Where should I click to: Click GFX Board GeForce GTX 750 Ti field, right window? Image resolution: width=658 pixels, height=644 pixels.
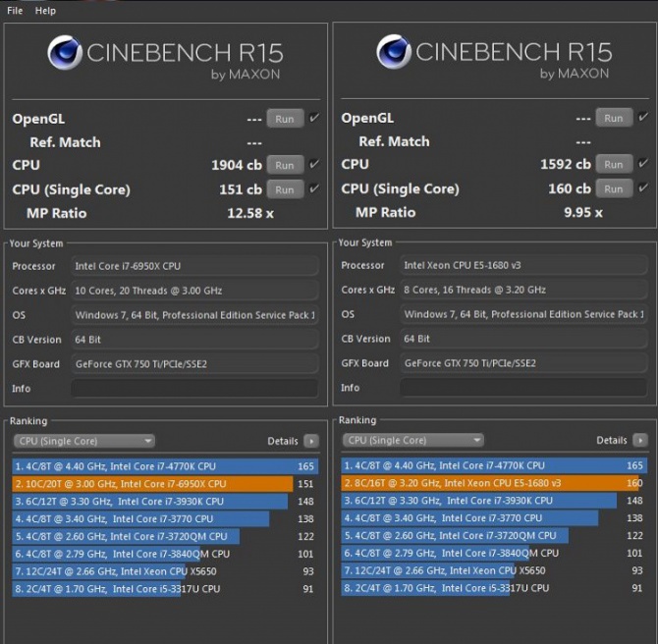[523, 363]
